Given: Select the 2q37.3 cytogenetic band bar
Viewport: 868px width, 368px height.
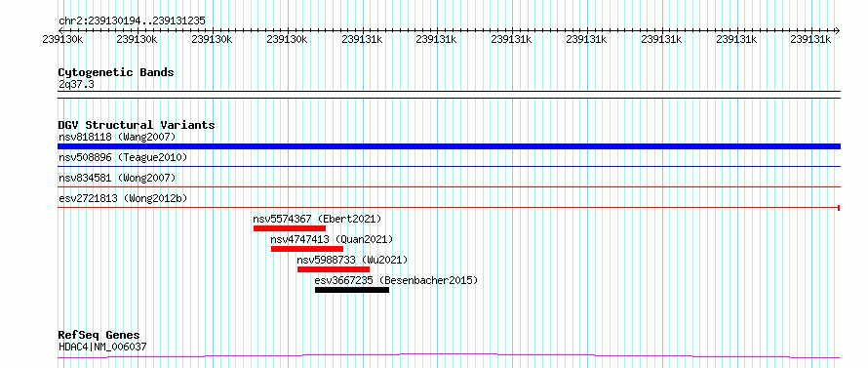Looking at the screenshot, I should pyautogui.click(x=449, y=95).
